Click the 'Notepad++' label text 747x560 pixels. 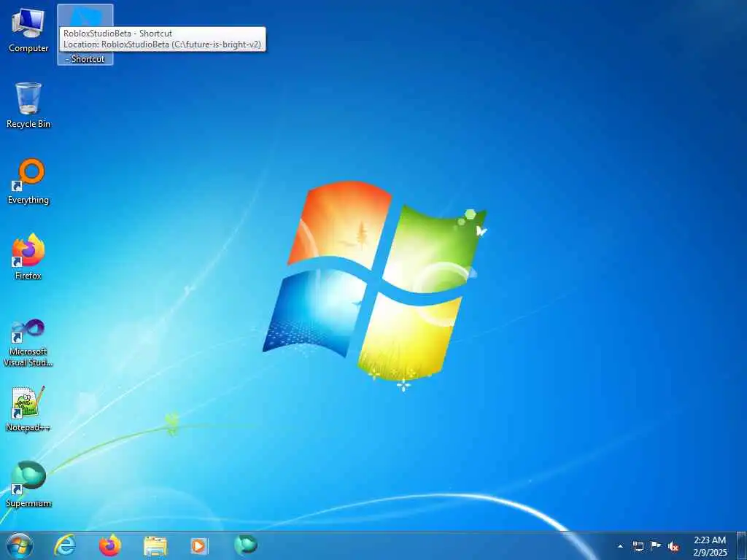tap(28, 427)
